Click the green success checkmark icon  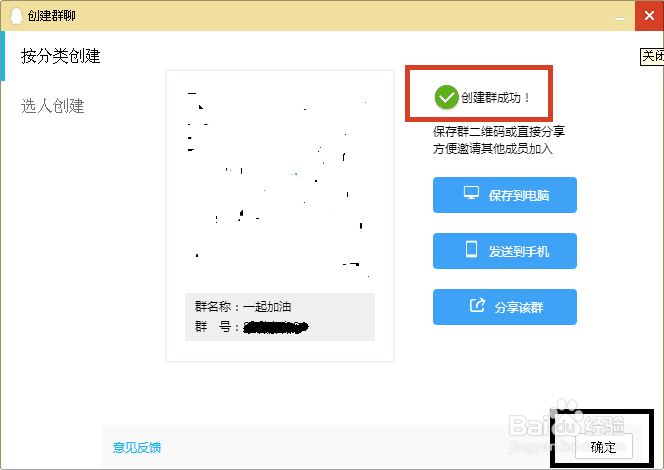tap(446, 97)
